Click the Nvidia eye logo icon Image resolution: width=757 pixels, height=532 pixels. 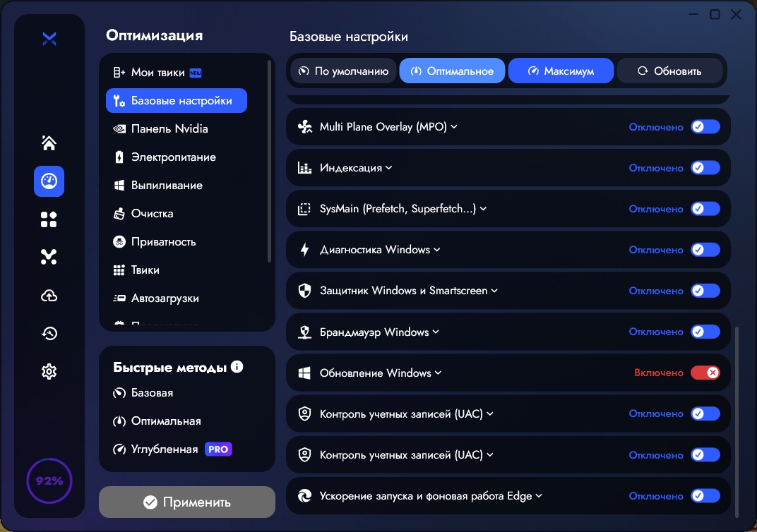[x=119, y=129]
